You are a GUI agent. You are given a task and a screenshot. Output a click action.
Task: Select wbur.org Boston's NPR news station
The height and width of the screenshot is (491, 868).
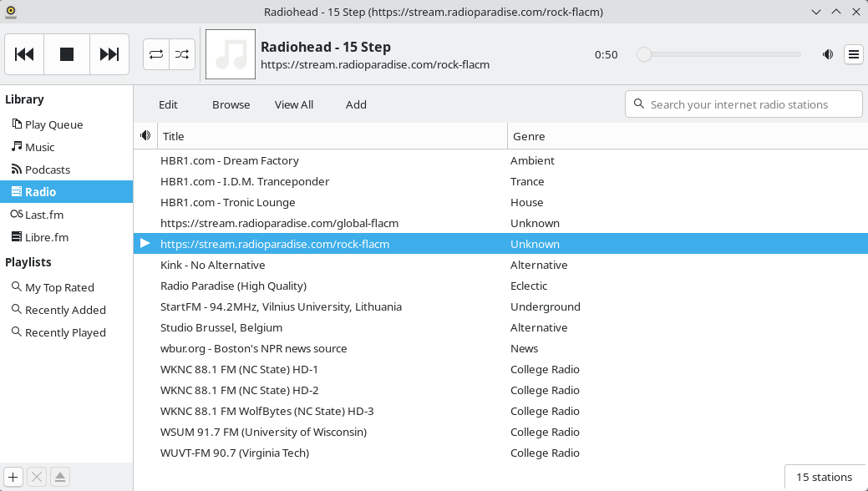[x=500, y=349]
